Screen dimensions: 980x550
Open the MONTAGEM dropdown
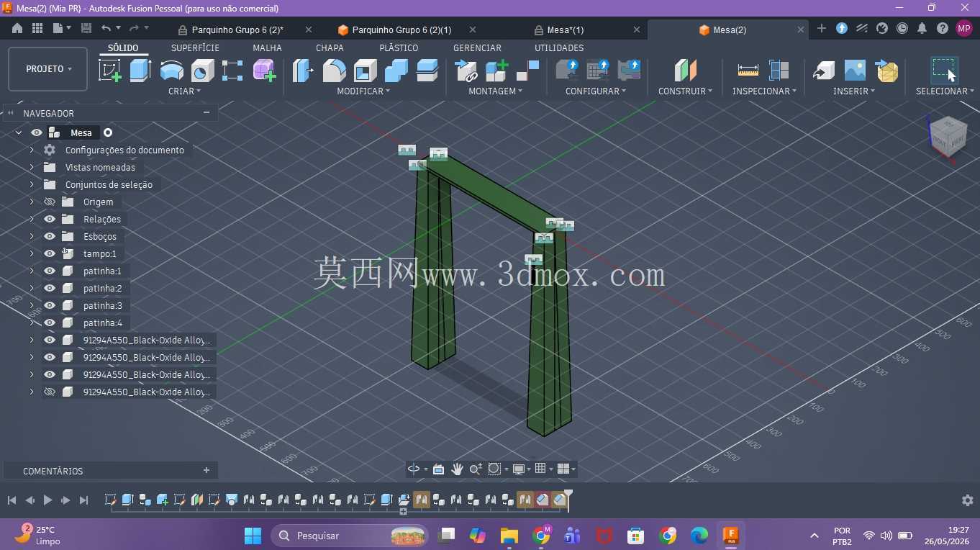point(496,91)
